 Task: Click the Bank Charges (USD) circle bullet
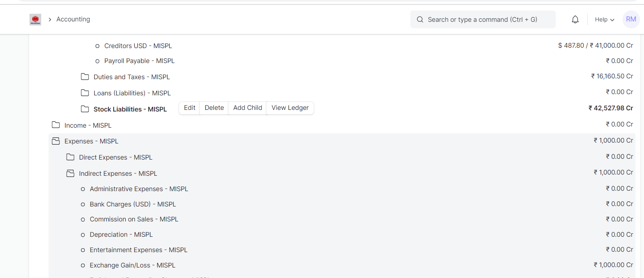83,204
